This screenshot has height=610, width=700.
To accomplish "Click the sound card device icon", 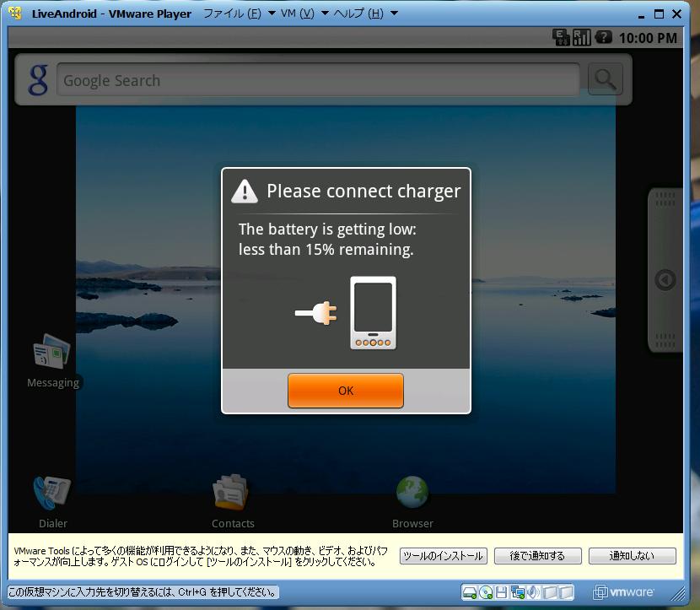I will click(x=532, y=592).
